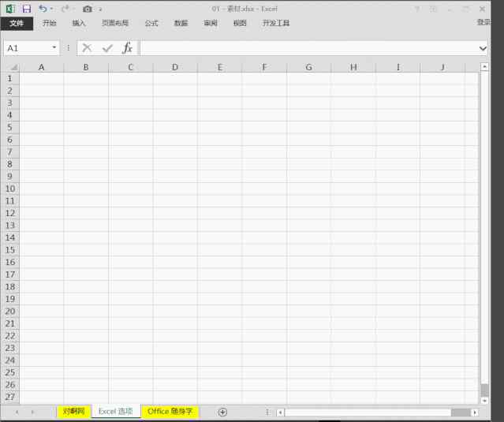Select row 20 header
Screen dimensions: 504x422
(x=10, y=312)
